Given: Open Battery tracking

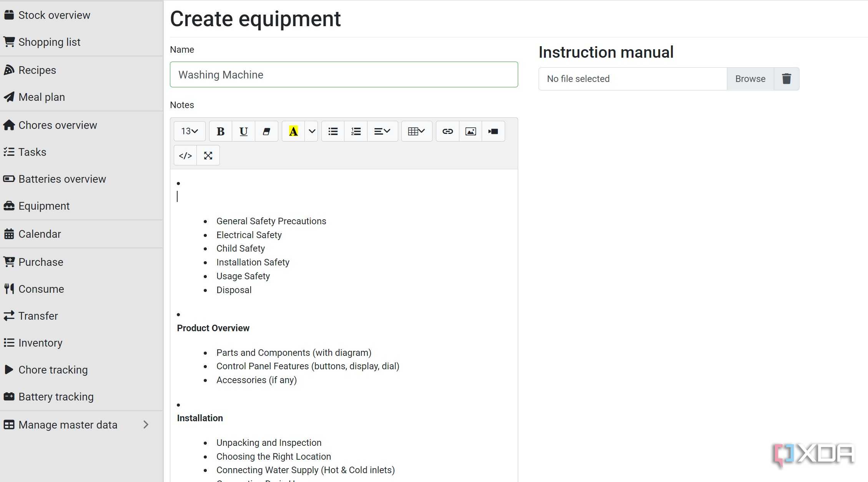Looking at the screenshot, I should tap(81, 397).
